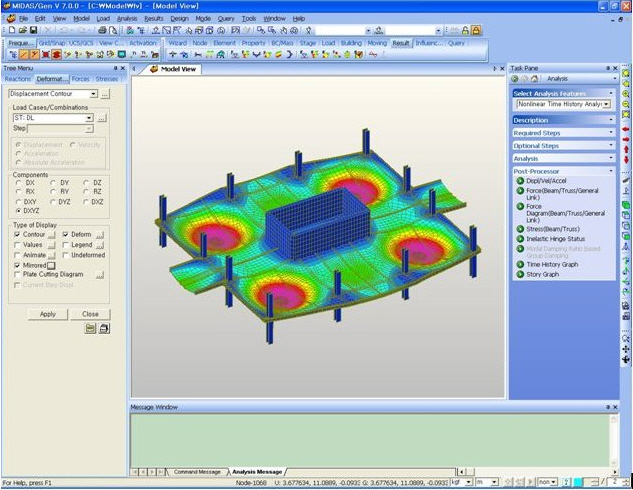Switch to the Reactions tab
This screenshot has height=490, width=633.
[18, 79]
